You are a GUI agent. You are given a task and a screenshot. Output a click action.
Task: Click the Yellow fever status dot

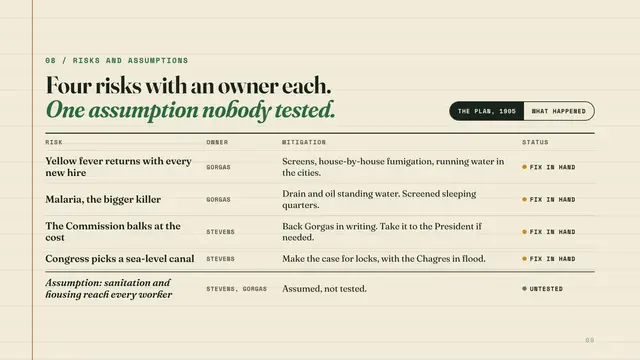pyautogui.click(x=524, y=167)
